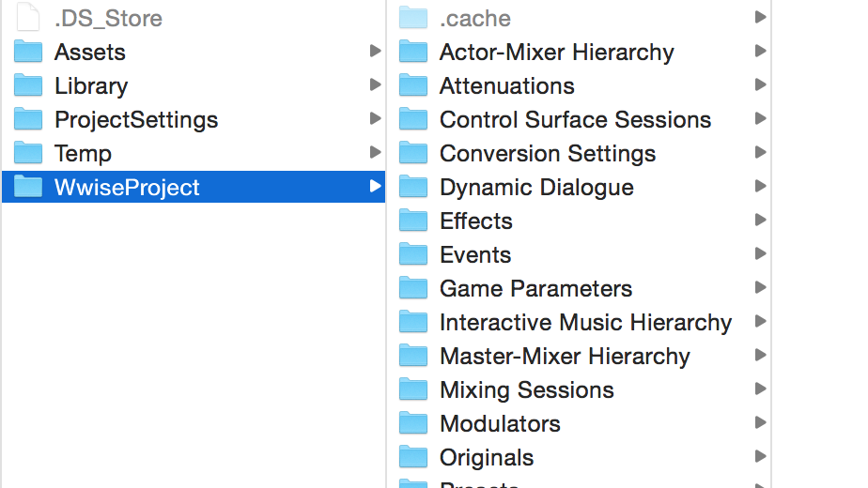
Task: Select the Events folder icon
Action: 413,254
